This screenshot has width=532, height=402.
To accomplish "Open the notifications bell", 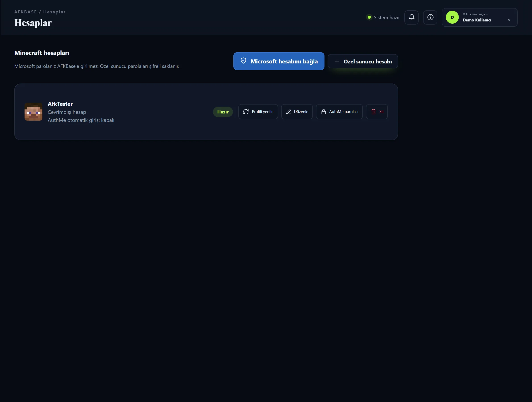I will [x=411, y=17].
